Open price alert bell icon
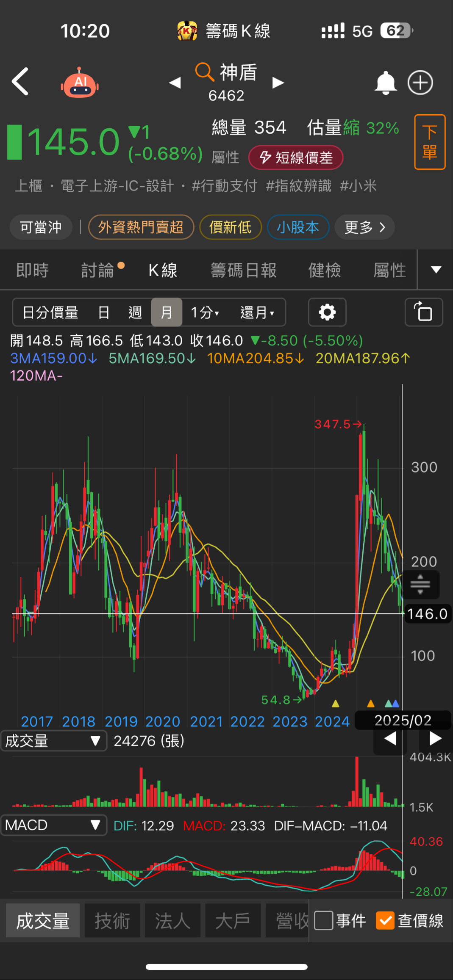Image resolution: width=453 pixels, height=980 pixels. coord(386,83)
